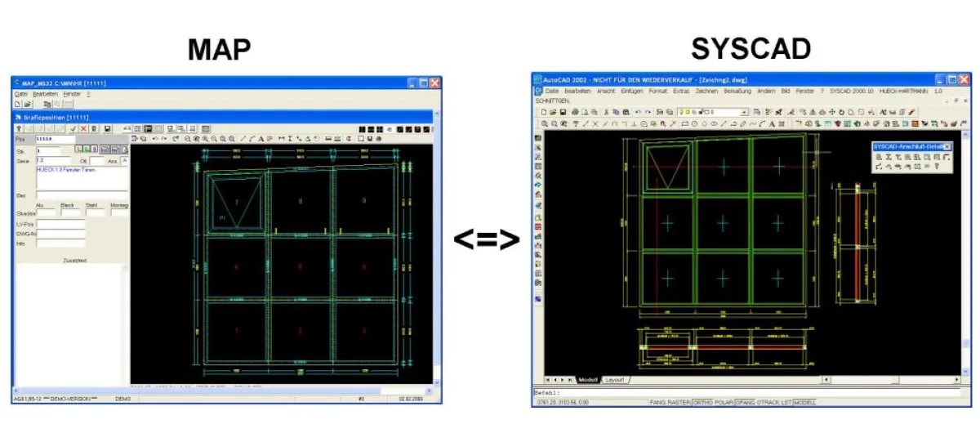Toggle FANG in AutoCAD status bar

click(x=658, y=402)
